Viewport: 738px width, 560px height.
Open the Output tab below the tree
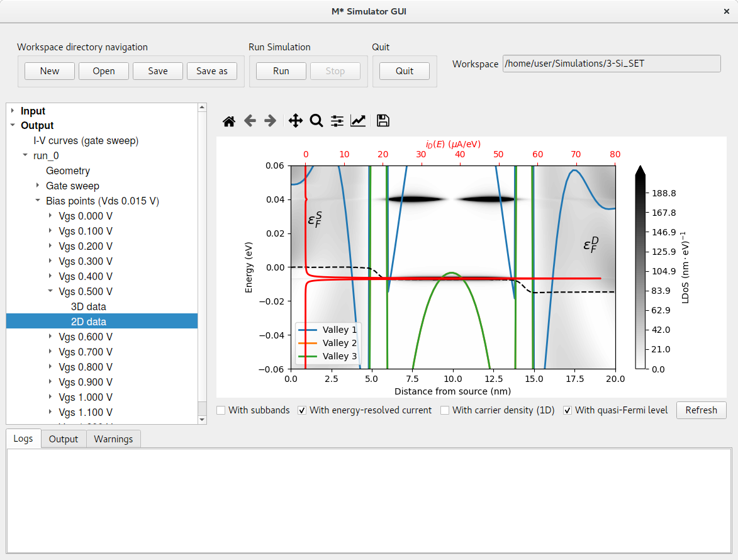tap(63, 439)
